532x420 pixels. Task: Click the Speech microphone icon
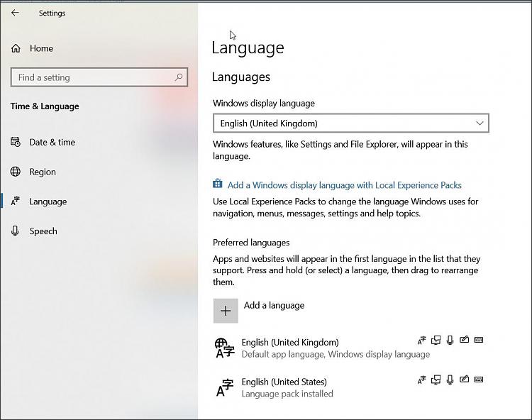(15, 231)
